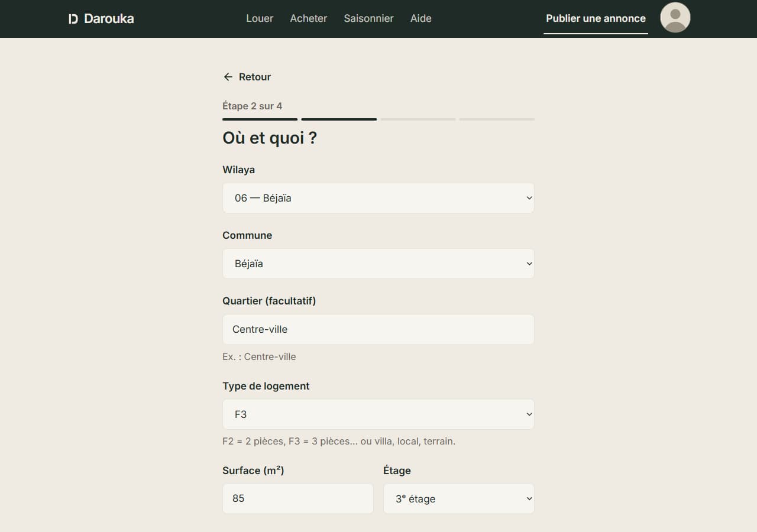
Task: Click the 'Étage' label
Action: click(x=397, y=471)
